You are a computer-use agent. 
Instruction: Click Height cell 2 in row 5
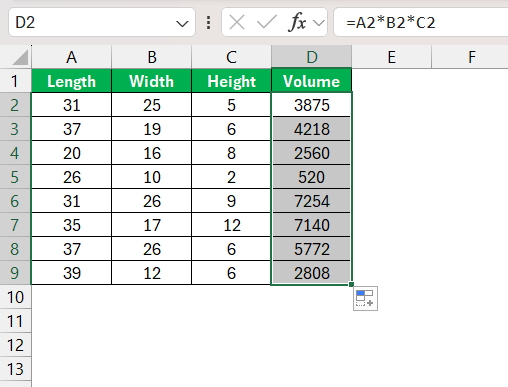point(232,177)
